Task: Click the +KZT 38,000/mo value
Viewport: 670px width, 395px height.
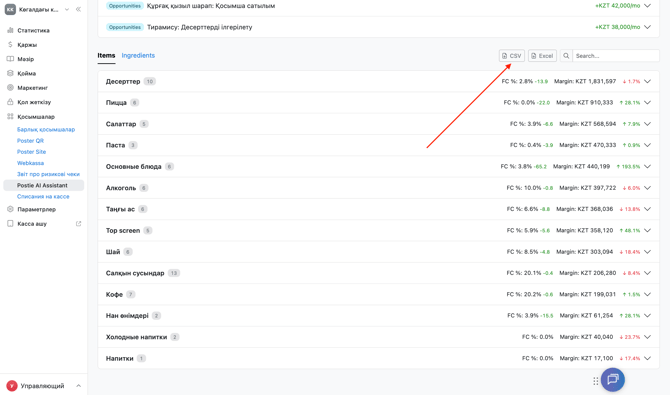Action: coord(617,27)
